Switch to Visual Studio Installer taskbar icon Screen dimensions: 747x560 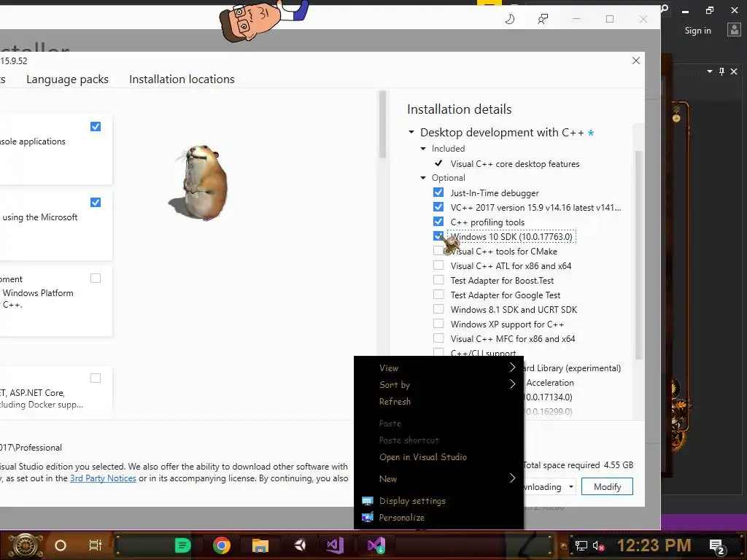[376, 545]
